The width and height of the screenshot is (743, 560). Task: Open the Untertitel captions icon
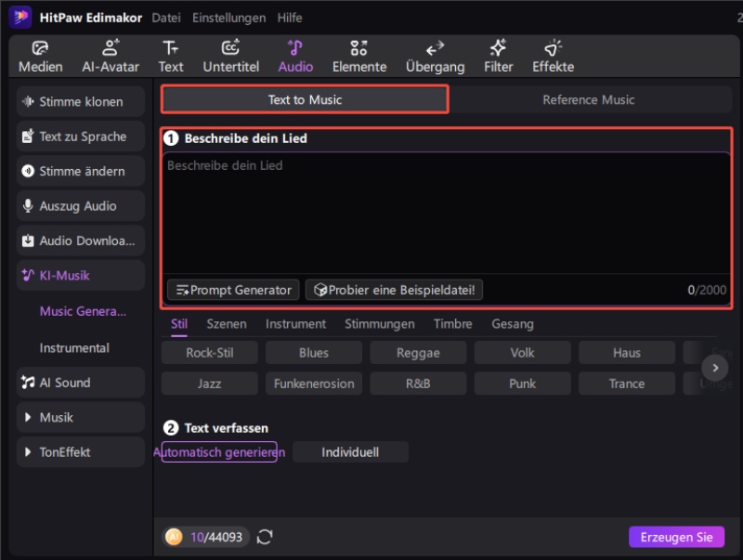[230, 47]
